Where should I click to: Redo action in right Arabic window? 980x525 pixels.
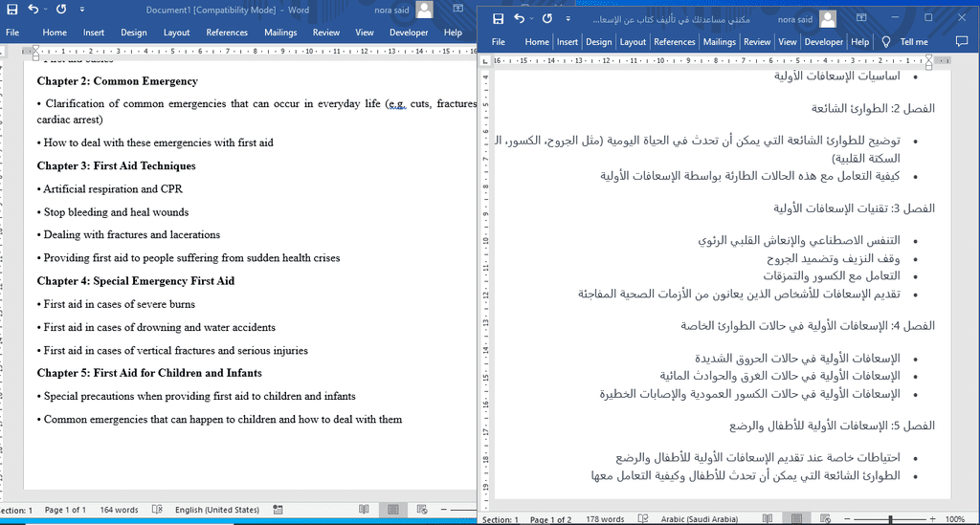[x=546, y=19]
